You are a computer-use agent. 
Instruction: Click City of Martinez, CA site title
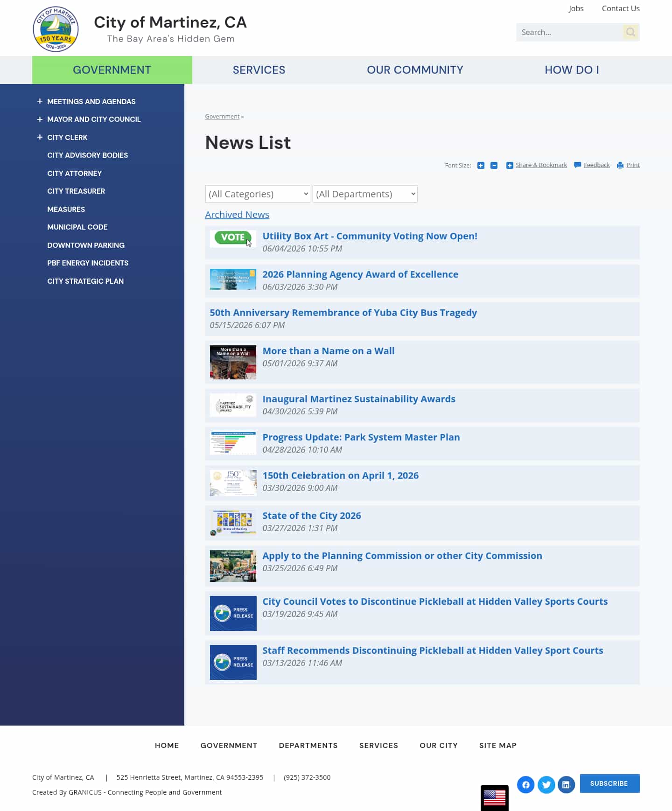pyautogui.click(x=170, y=22)
